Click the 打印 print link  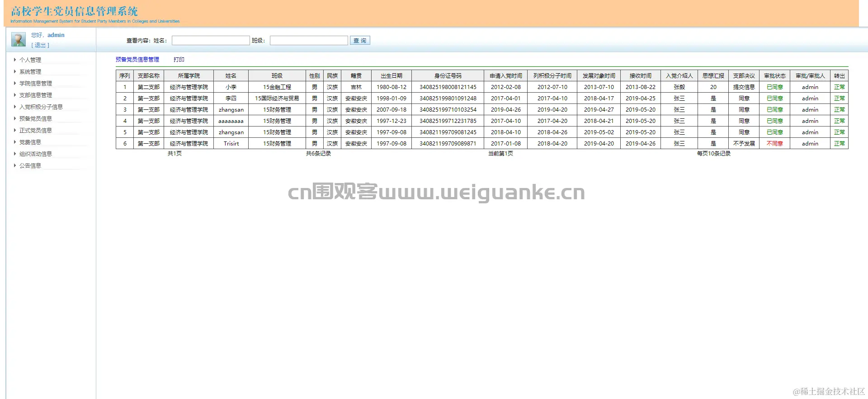[x=179, y=60]
